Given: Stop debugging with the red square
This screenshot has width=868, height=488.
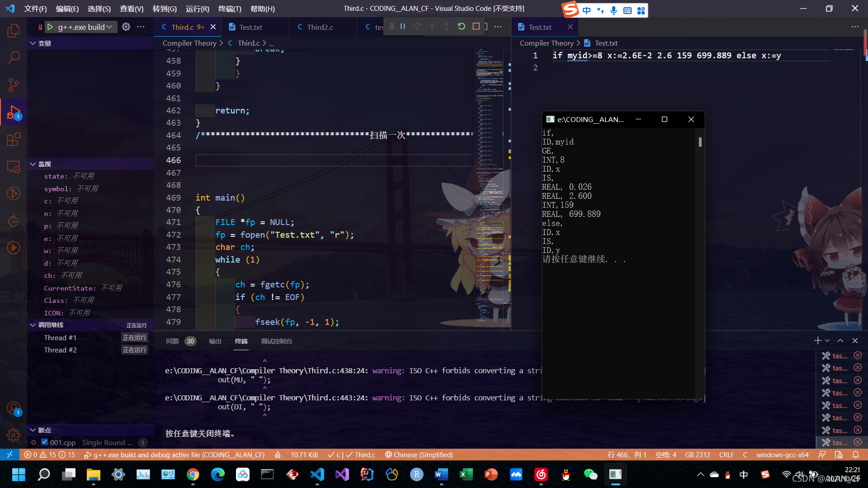Looking at the screenshot, I should pyautogui.click(x=476, y=27).
